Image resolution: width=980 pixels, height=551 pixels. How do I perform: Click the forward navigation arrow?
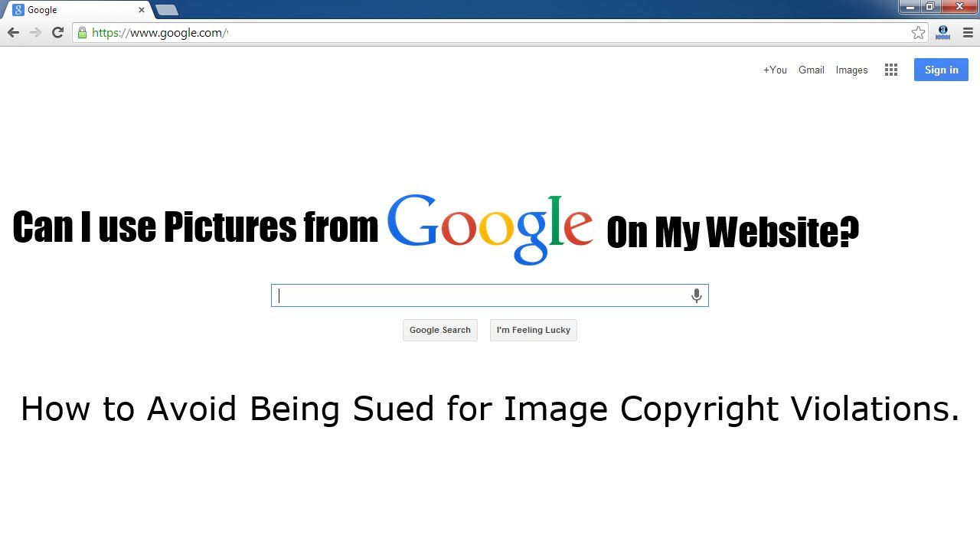(x=35, y=32)
